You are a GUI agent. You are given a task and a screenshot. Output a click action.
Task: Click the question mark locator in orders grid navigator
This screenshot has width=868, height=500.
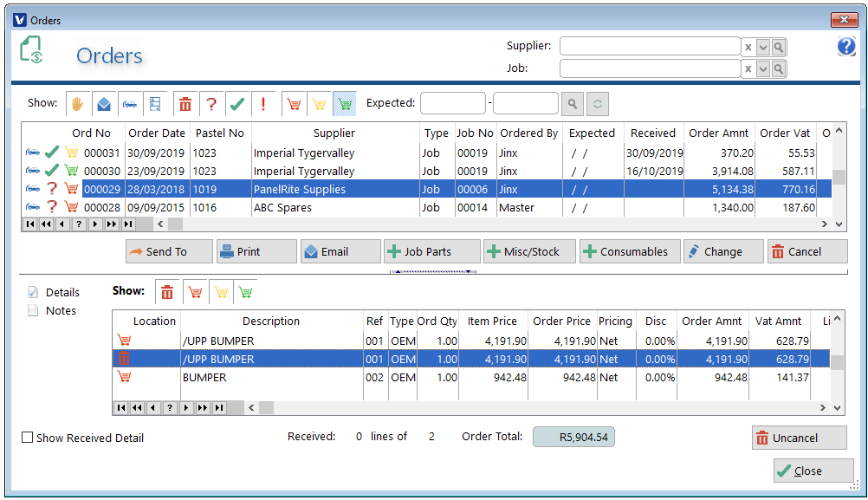79,224
